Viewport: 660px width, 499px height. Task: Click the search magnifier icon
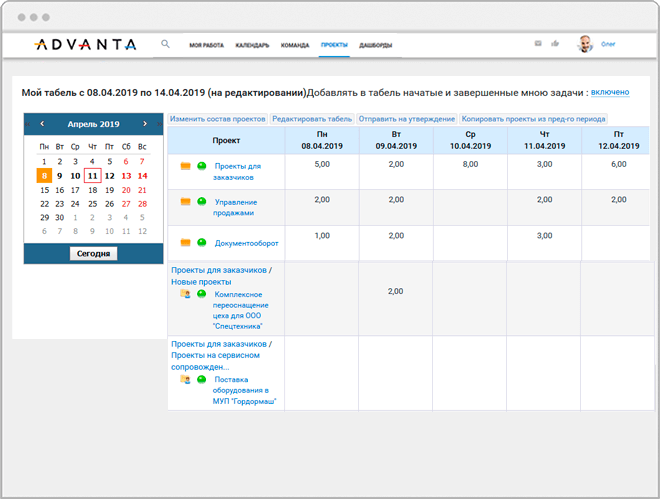click(165, 44)
